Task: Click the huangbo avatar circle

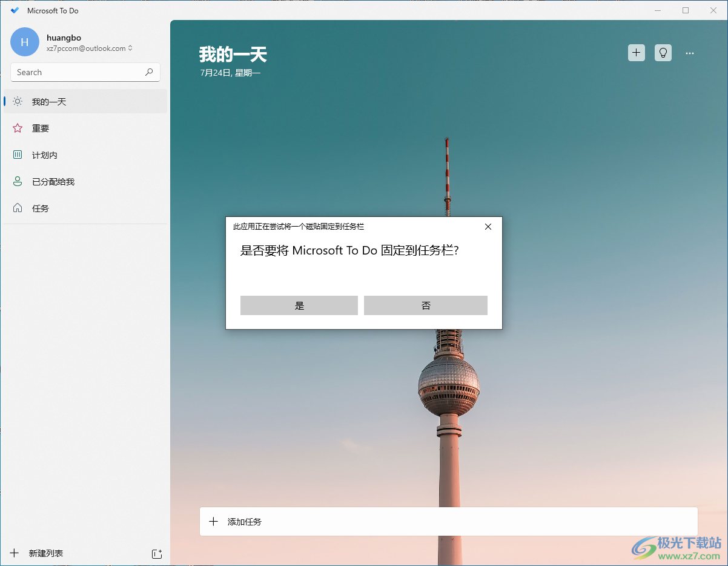Action: point(25,42)
